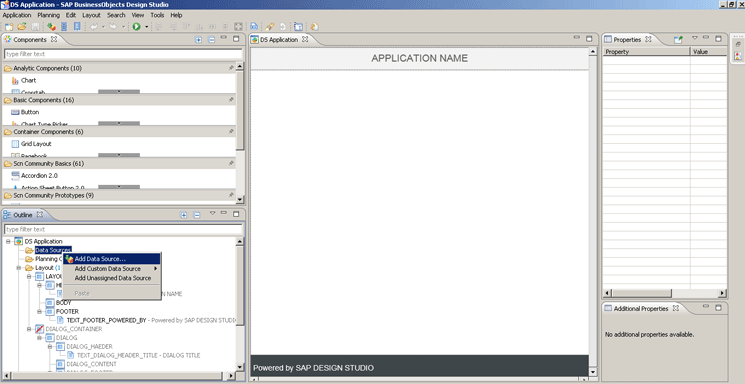Select TEXT_FOOTER_POWERED_BY in the outline

[106, 320]
